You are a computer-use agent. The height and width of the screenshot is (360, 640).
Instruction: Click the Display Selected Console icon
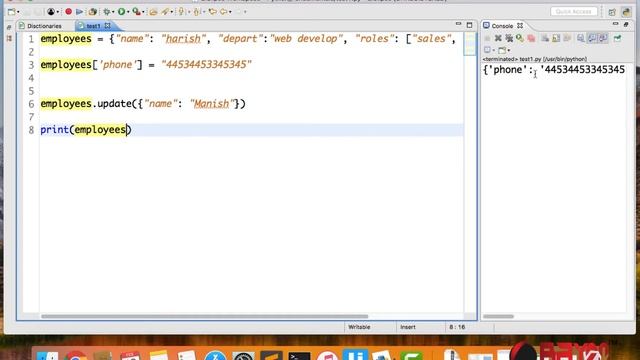click(487, 50)
